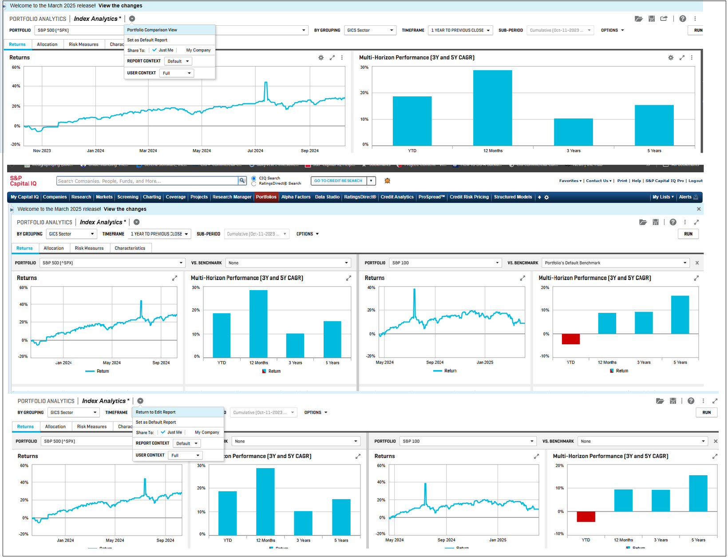Viewport: 728px width, 560px height.
Task: Toggle My Company share option in top panel menu
Action: [198, 50]
